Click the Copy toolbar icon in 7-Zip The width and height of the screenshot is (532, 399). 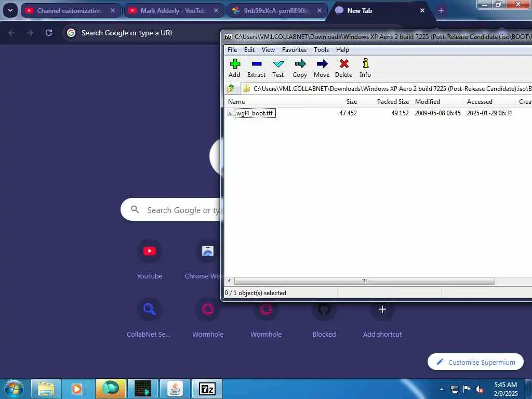[300, 68]
